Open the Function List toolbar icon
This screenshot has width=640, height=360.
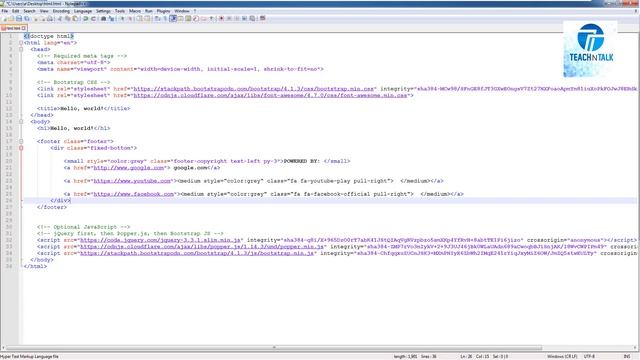click(x=196, y=18)
